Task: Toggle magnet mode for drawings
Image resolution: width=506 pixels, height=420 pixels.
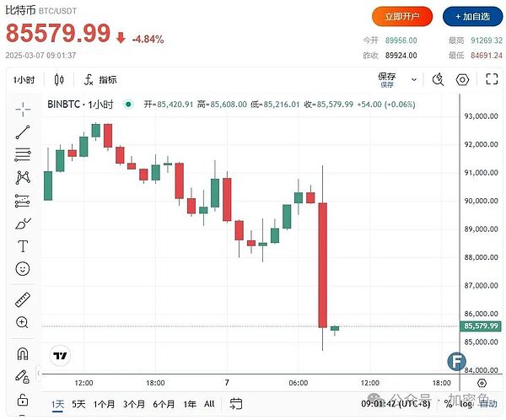Action: (x=23, y=353)
